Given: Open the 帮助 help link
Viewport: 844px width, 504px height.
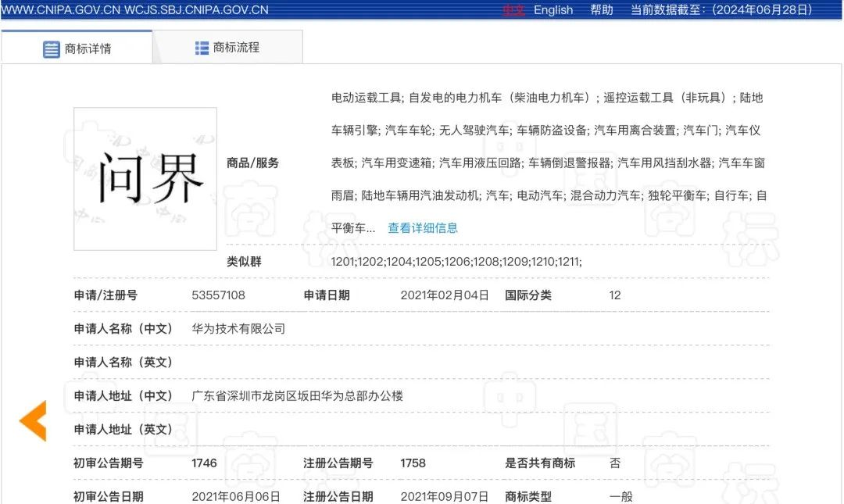Looking at the screenshot, I should pyautogui.click(x=602, y=10).
